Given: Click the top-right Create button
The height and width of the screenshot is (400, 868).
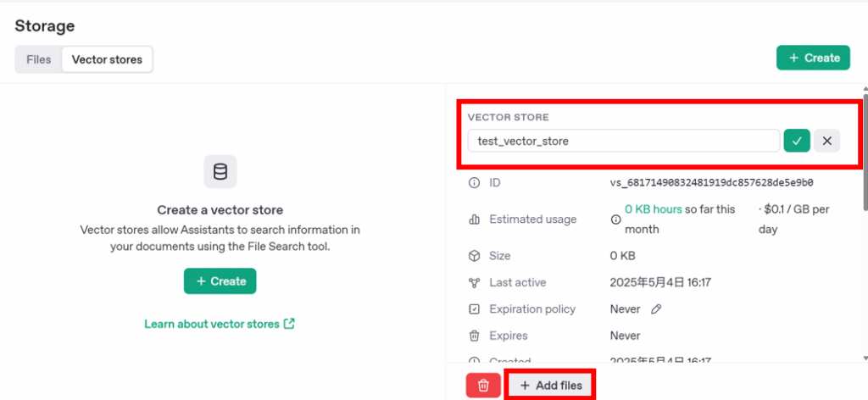Looking at the screenshot, I should pos(813,58).
